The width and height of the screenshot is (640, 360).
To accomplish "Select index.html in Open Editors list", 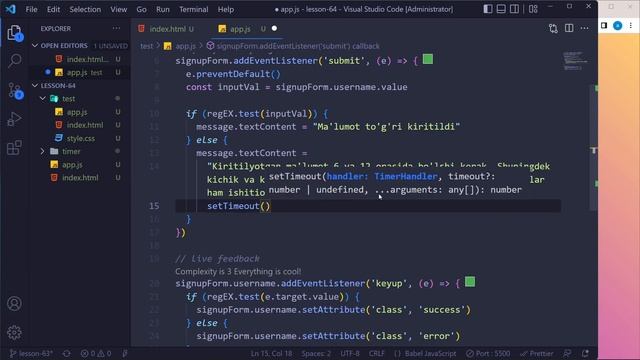I will [80, 59].
